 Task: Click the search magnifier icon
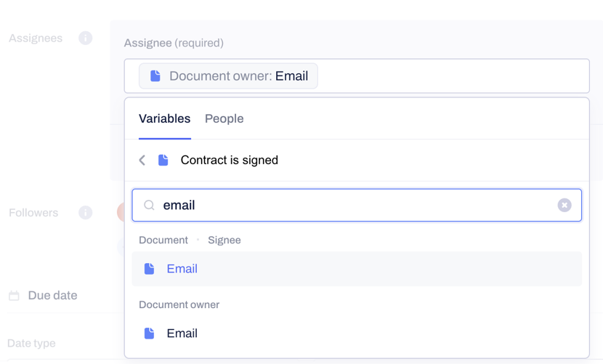point(149,205)
